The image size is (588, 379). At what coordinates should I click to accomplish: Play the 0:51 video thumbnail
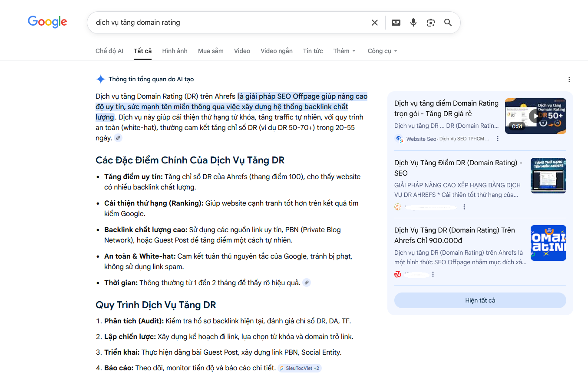pos(535,116)
